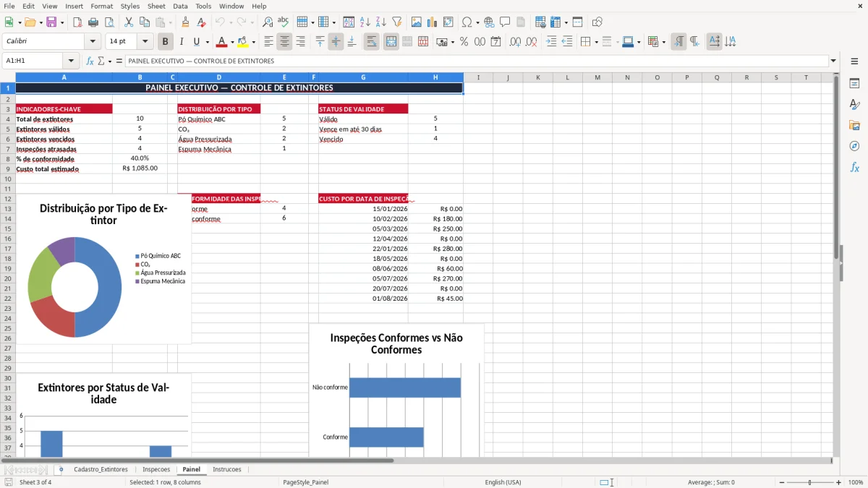Viewport: 868px width, 488px height.
Task: Open the Borders dropdown arrow
Action: (596, 42)
